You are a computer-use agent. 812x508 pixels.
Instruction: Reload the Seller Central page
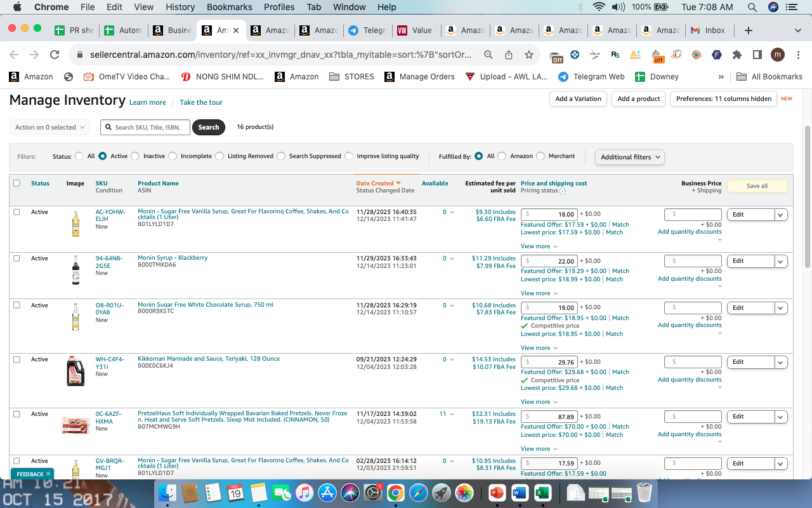coord(55,55)
